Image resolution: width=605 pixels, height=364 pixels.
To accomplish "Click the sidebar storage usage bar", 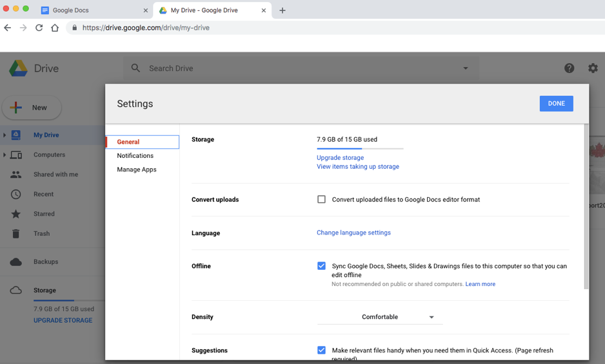I will point(68,300).
